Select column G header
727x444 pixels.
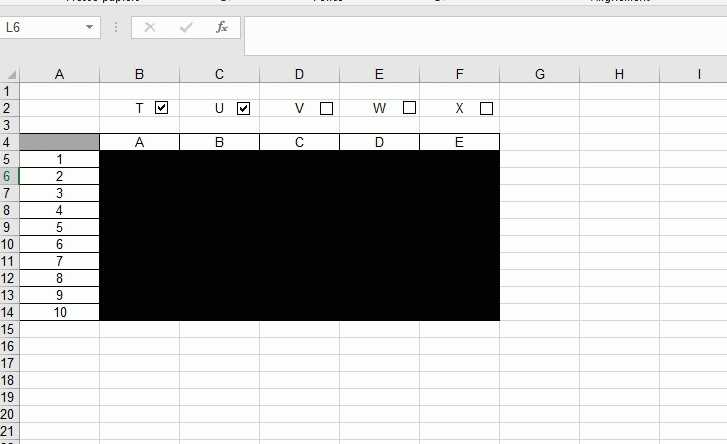click(x=540, y=74)
